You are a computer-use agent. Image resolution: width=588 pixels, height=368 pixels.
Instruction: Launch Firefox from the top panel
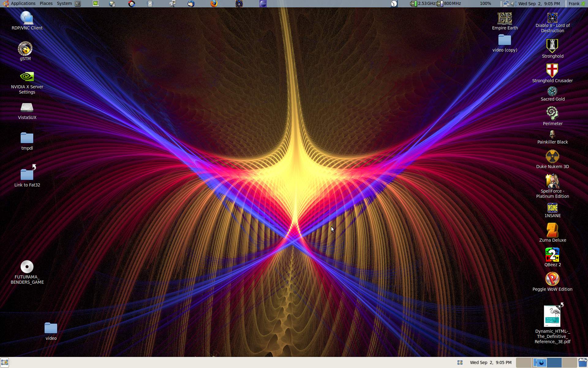coord(214,4)
